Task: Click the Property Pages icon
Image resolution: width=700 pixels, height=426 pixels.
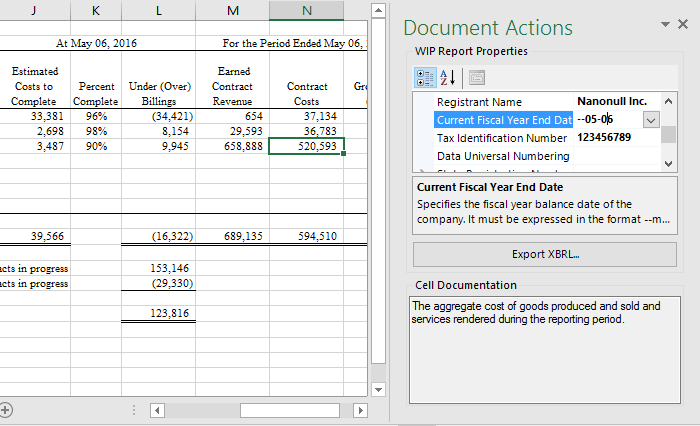Action: [x=476, y=77]
